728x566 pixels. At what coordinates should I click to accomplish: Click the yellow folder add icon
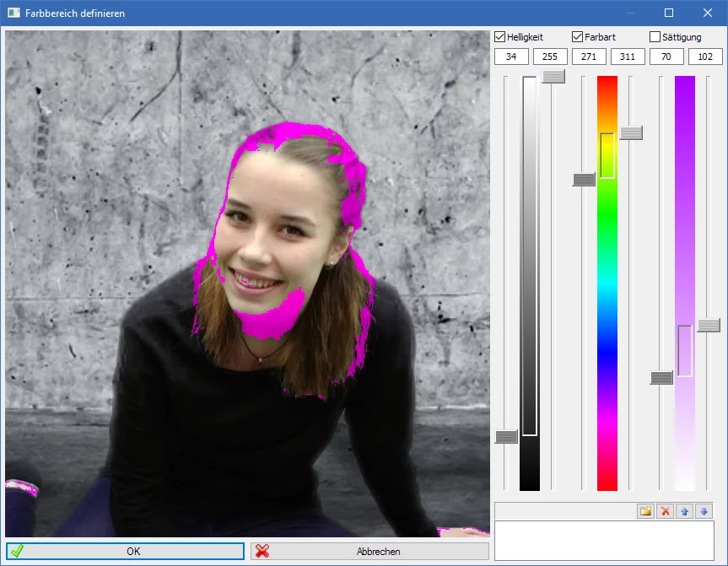645,511
